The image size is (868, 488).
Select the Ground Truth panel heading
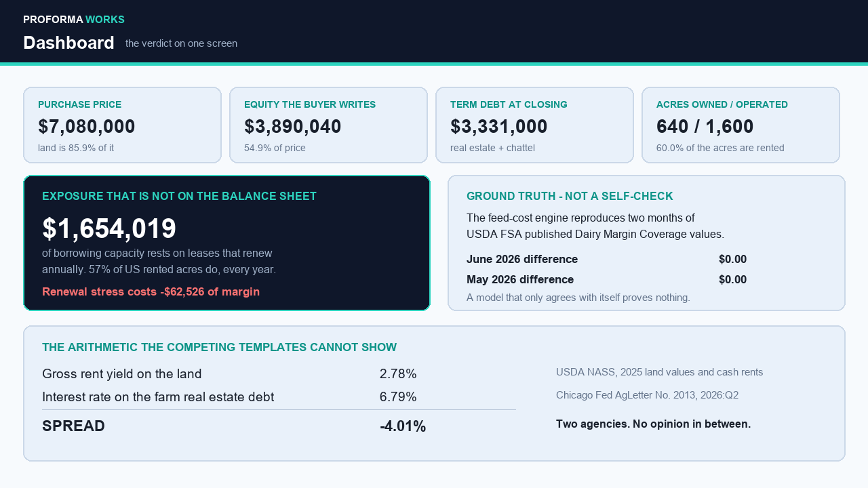[x=570, y=197]
